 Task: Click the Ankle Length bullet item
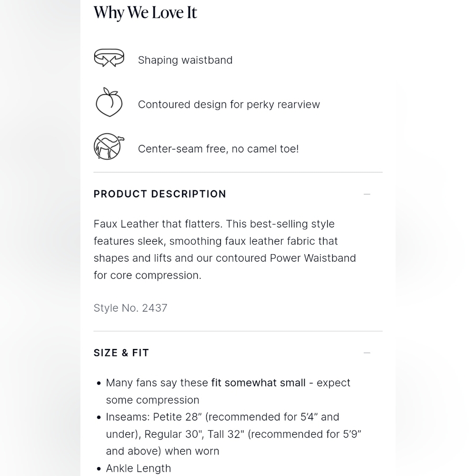[139, 468]
